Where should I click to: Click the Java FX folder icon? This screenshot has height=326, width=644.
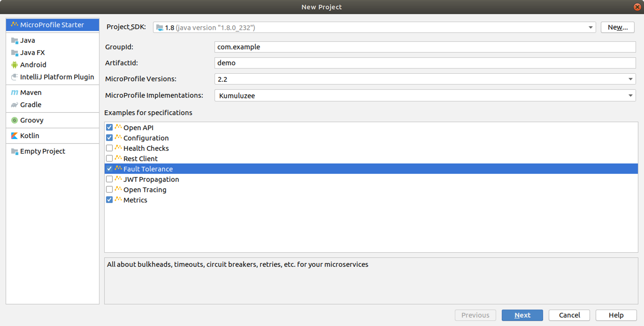tap(14, 53)
